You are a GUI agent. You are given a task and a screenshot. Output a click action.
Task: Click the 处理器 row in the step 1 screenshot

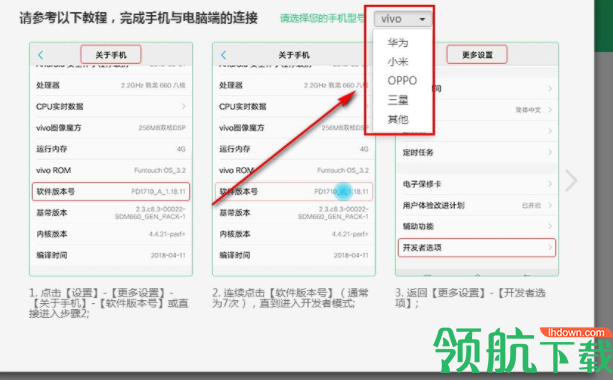point(111,85)
